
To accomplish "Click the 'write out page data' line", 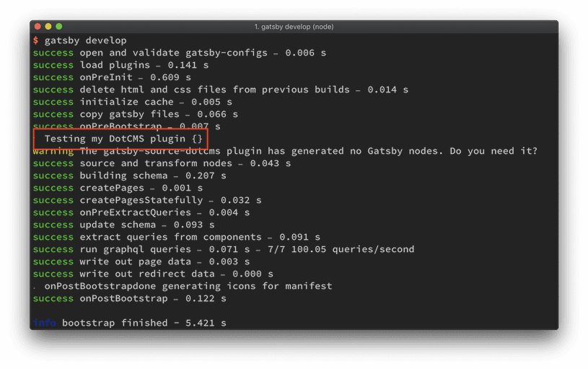I will coord(141,261).
